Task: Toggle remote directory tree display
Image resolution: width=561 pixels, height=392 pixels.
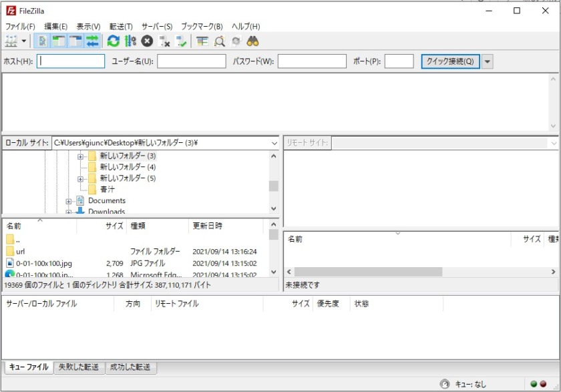Action: tap(75, 41)
